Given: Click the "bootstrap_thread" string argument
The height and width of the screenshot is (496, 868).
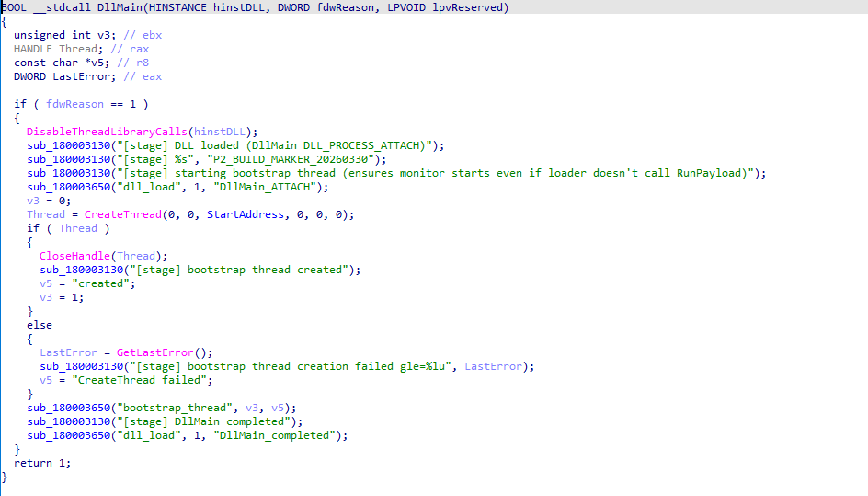Looking at the screenshot, I should pyautogui.click(x=175, y=408).
